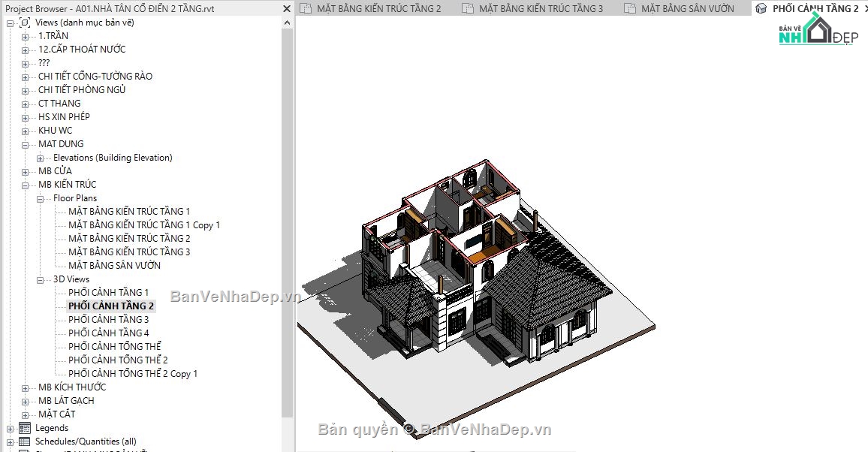Click the Project Browser vertical scrollbar
Viewport: 868px width, 452px height.
click(286, 225)
